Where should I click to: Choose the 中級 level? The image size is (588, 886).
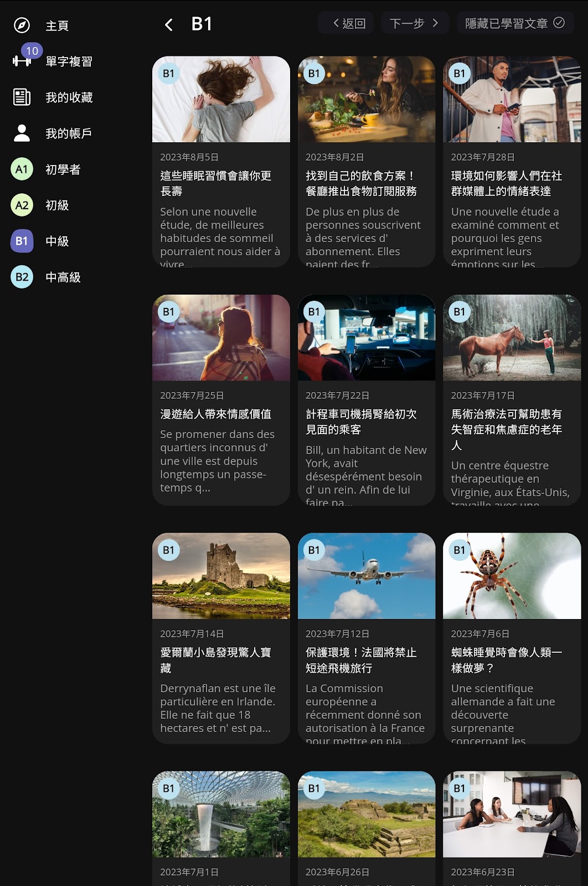[x=57, y=241]
